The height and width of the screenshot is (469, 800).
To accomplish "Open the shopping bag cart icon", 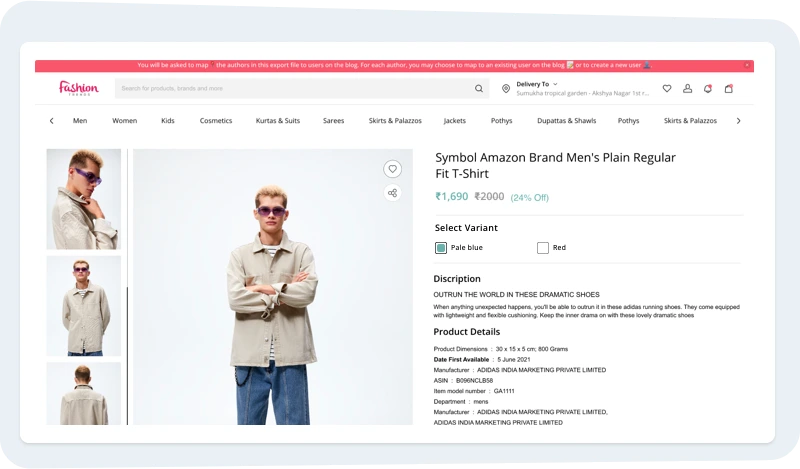I will [729, 88].
